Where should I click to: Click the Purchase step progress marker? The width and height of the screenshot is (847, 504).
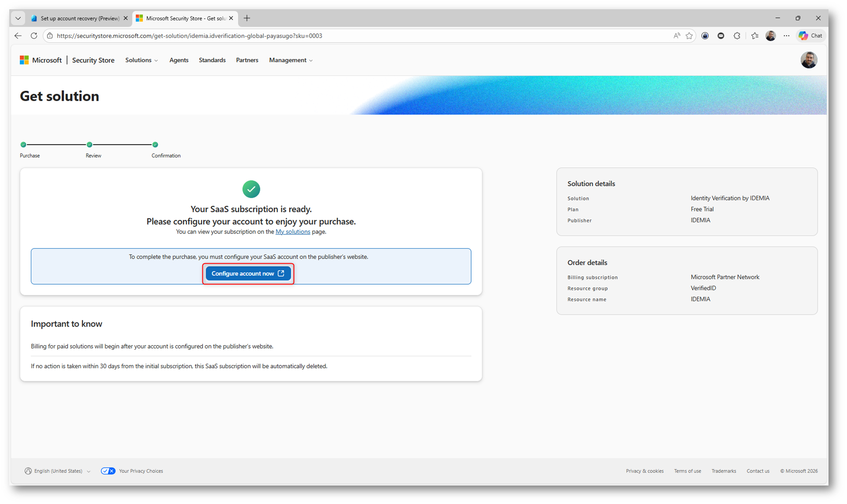[x=23, y=145]
